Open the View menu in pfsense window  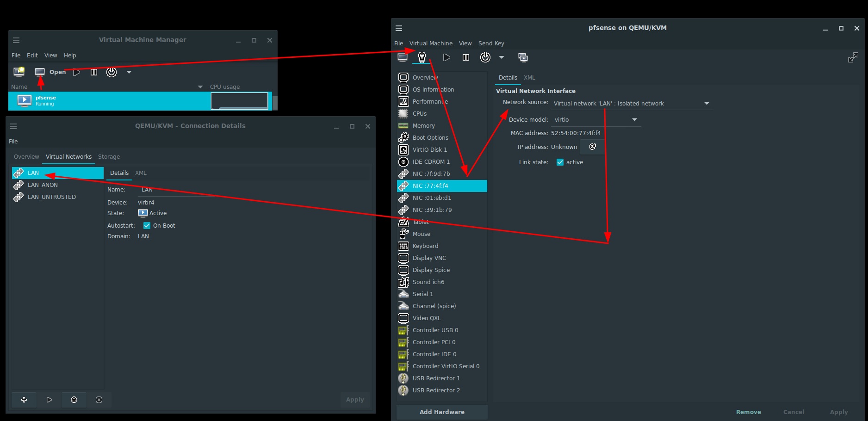[465, 43]
